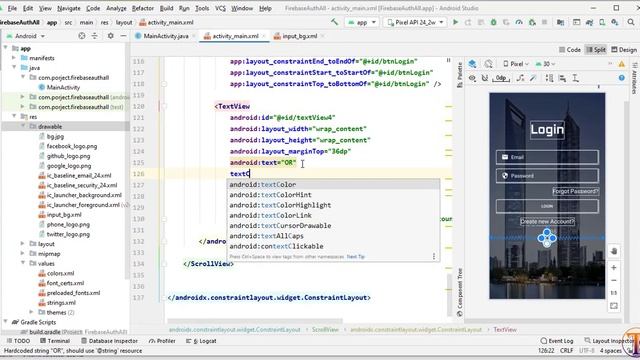The image size is (640, 360).
Task: Expand the mipmap folder
Action: point(23,253)
